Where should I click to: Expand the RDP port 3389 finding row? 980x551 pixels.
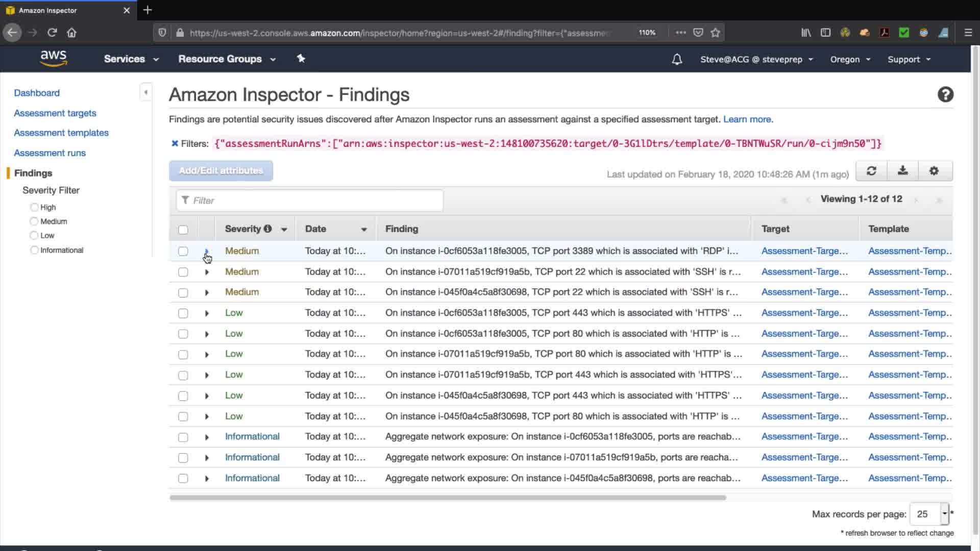[207, 251]
